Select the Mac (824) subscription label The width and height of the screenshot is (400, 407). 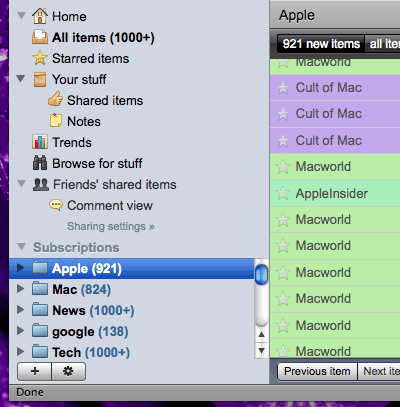point(81,289)
